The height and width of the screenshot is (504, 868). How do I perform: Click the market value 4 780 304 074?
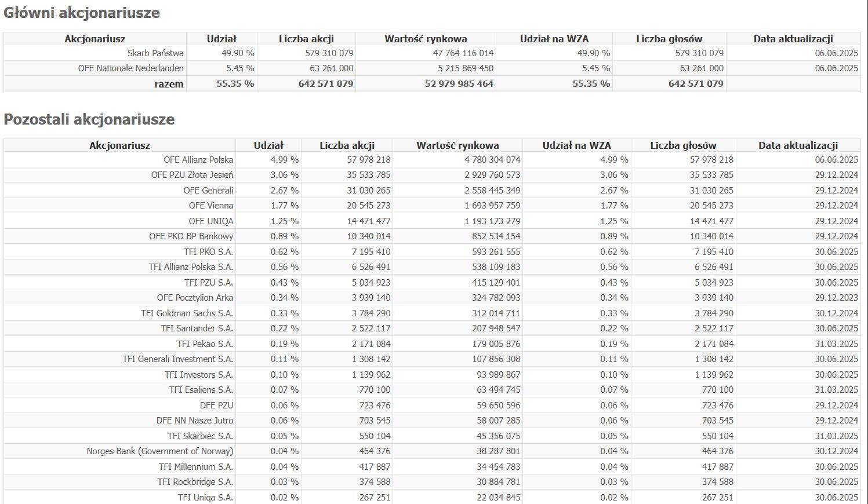tap(492, 160)
